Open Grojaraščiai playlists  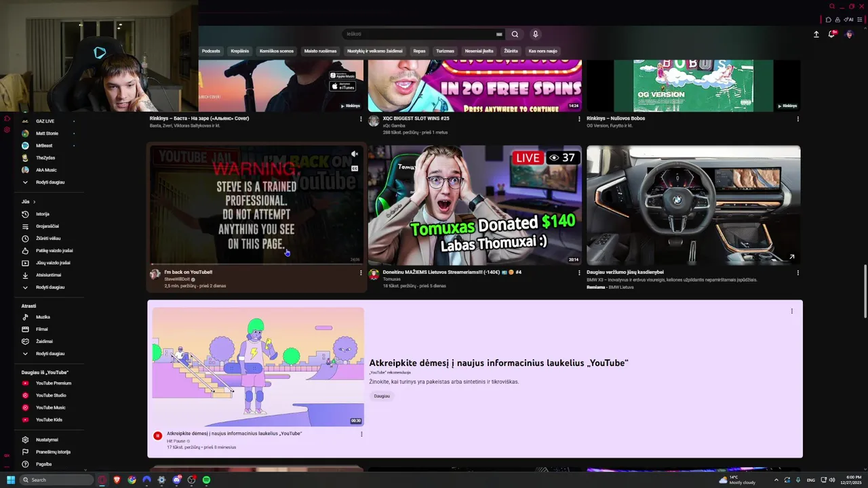click(x=46, y=226)
